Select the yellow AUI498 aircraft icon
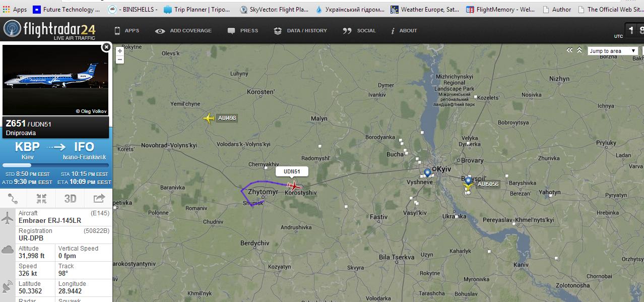Screen dimensions: 644x302 tap(209, 118)
